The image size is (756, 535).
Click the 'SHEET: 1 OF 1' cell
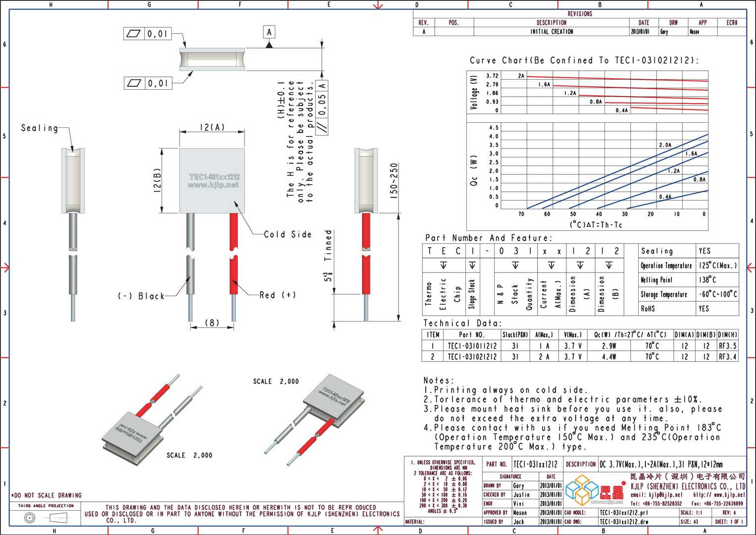[729, 522]
